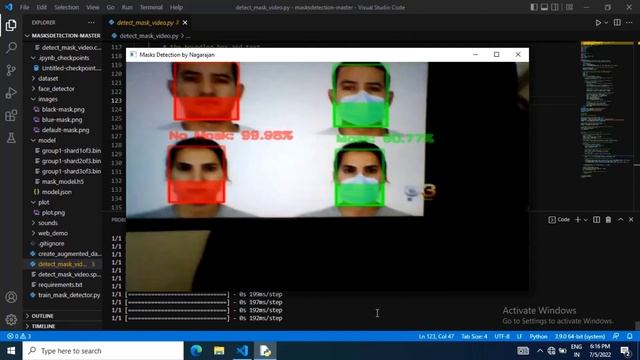This screenshot has height=360, width=640.
Task: Toggle the secondary side bar layout button
Action: 555,7
